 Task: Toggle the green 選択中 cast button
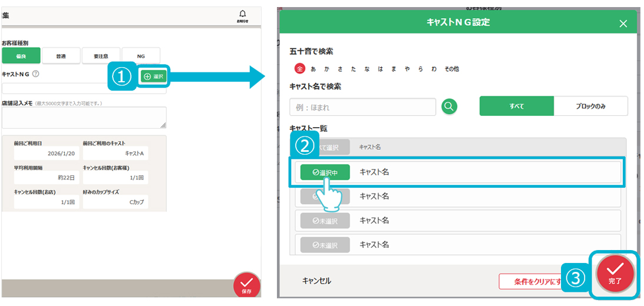tap(325, 172)
